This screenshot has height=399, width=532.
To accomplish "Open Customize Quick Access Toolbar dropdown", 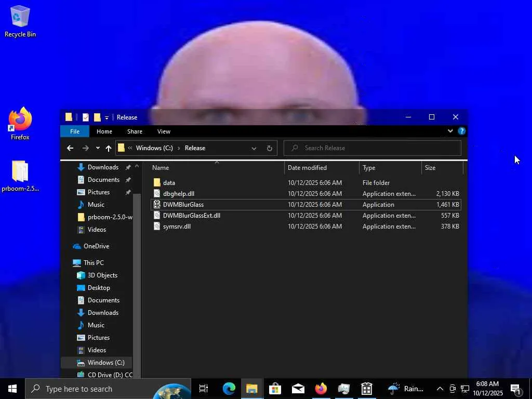I will [x=107, y=118].
